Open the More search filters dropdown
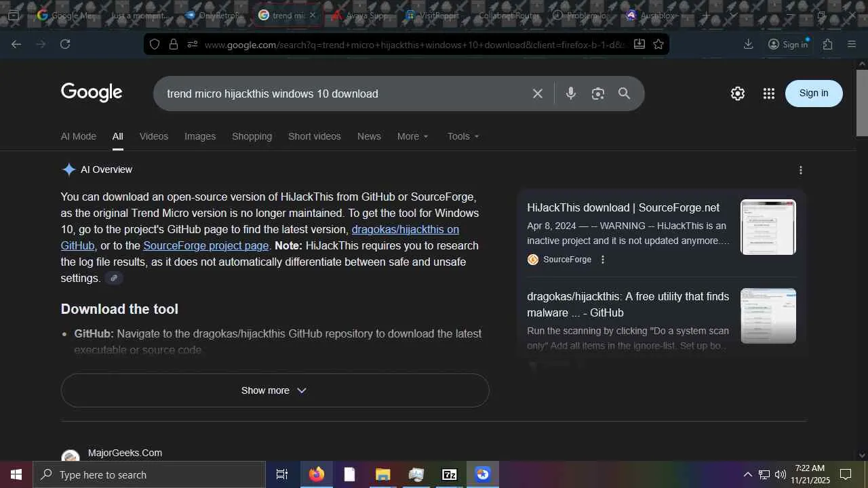Screen dimensions: 868x488 (x=413, y=136)
